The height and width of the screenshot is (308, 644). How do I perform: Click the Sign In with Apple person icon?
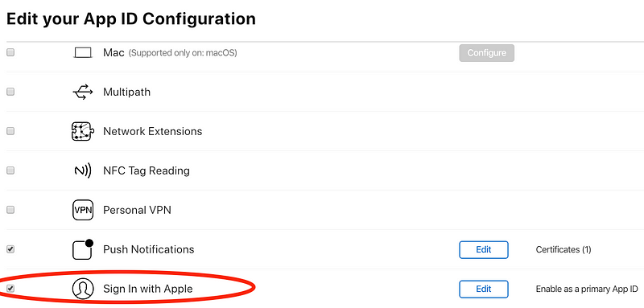point(83,289)
